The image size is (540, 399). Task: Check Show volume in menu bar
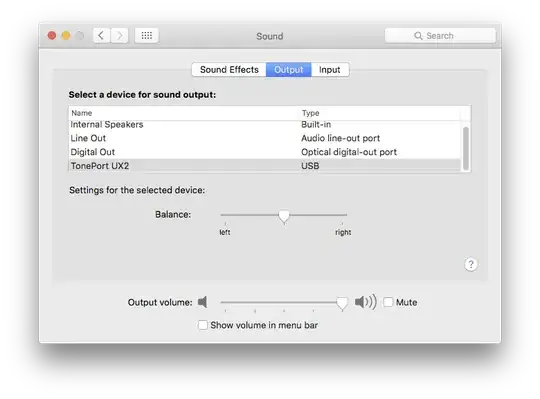203,325
